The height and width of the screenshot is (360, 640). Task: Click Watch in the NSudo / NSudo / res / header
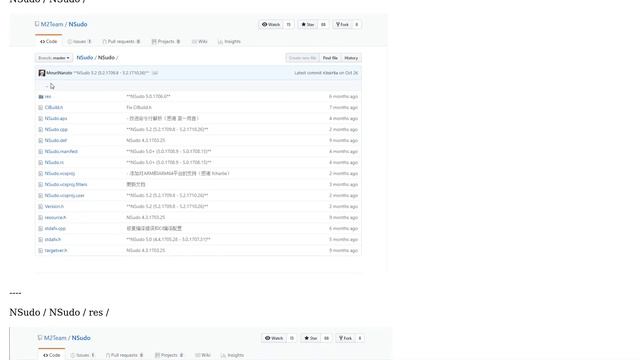tap(274, 338)
